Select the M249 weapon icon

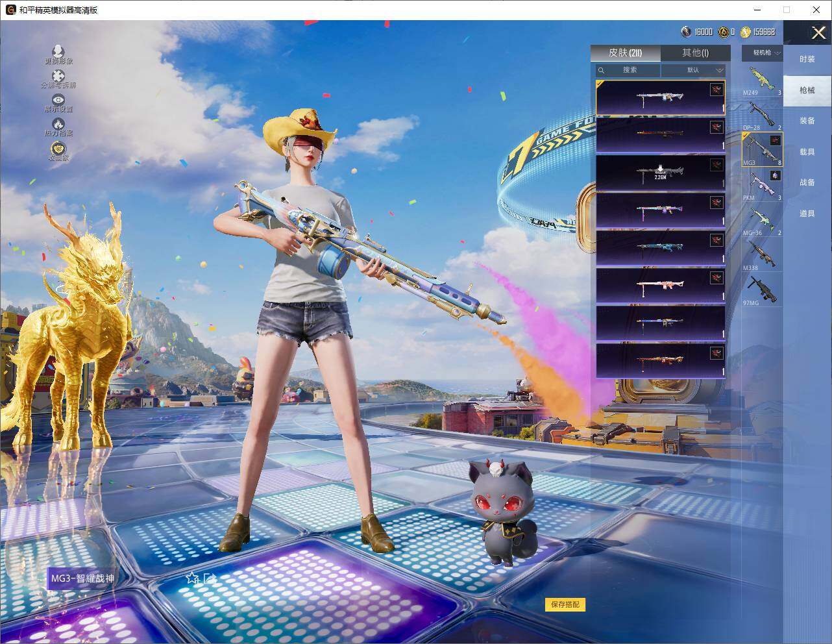click(x=761, y=79)
